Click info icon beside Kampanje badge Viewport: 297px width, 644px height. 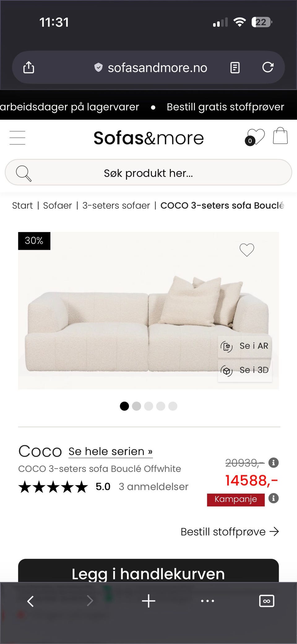[273, 498]
